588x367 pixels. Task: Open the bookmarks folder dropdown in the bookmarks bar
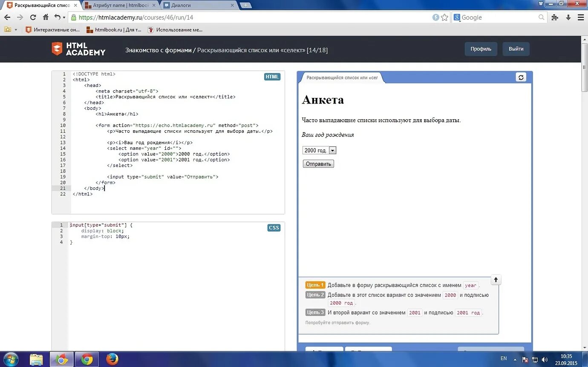[10, 30]
